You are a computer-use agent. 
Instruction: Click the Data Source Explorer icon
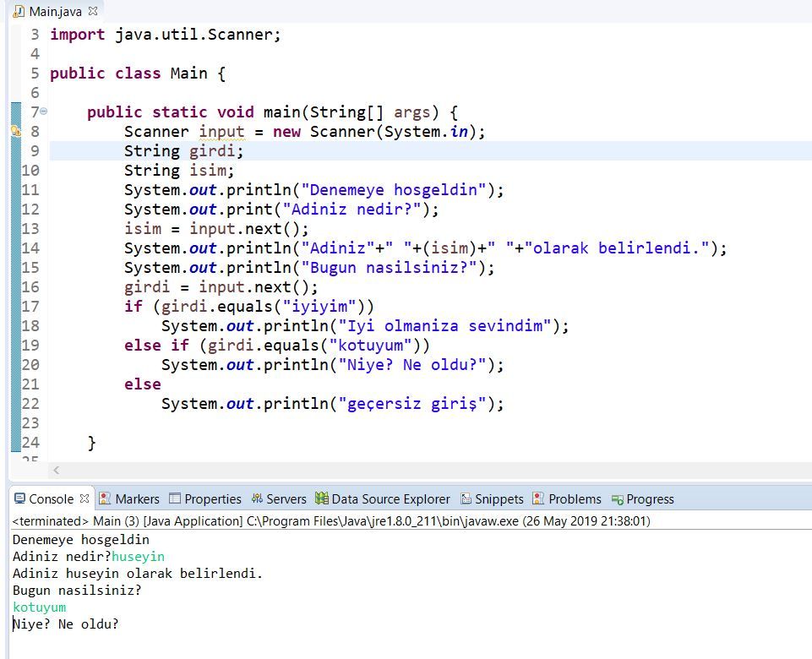pos(322,498)
